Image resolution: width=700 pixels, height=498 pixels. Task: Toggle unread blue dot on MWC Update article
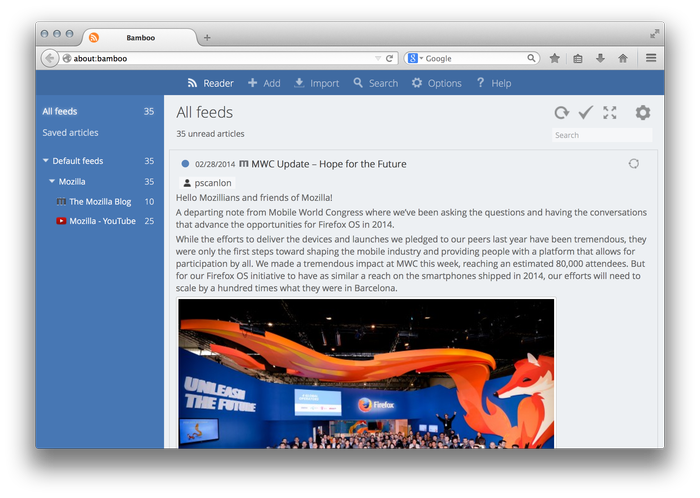(x=185, y=164)
